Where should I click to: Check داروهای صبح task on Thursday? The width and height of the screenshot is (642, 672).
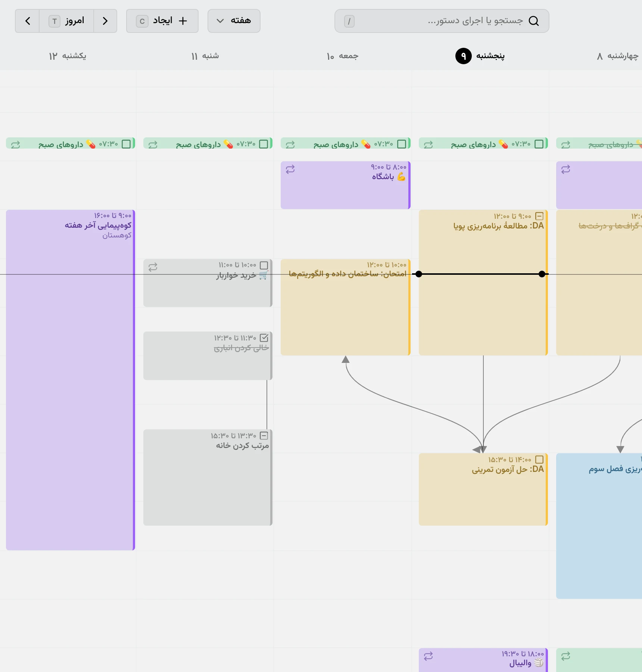(539, 144)
